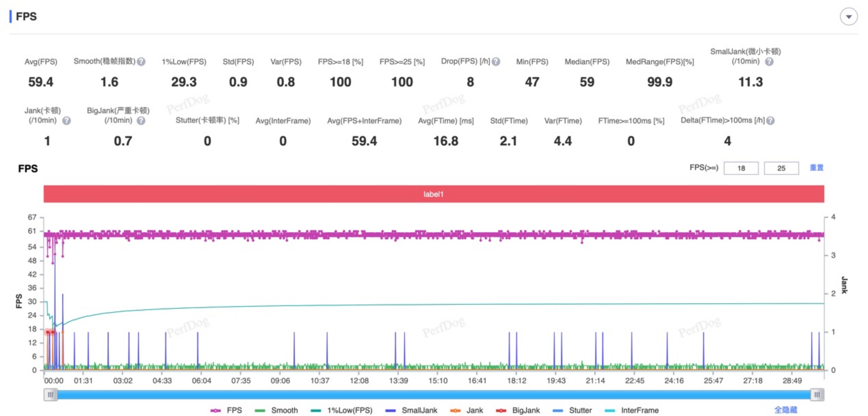Select the Std(FTime) value 2.1

pyautogui.click(x=508, y=141)
